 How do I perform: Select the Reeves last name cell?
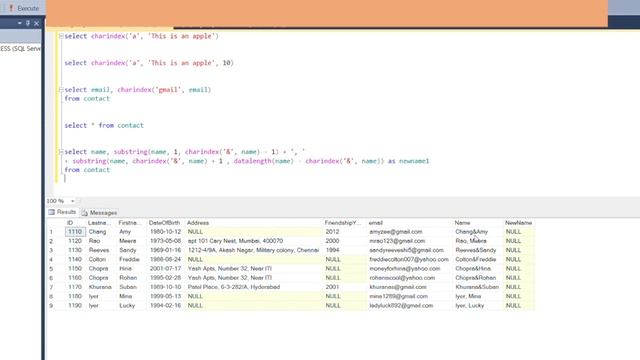(101, 250)
